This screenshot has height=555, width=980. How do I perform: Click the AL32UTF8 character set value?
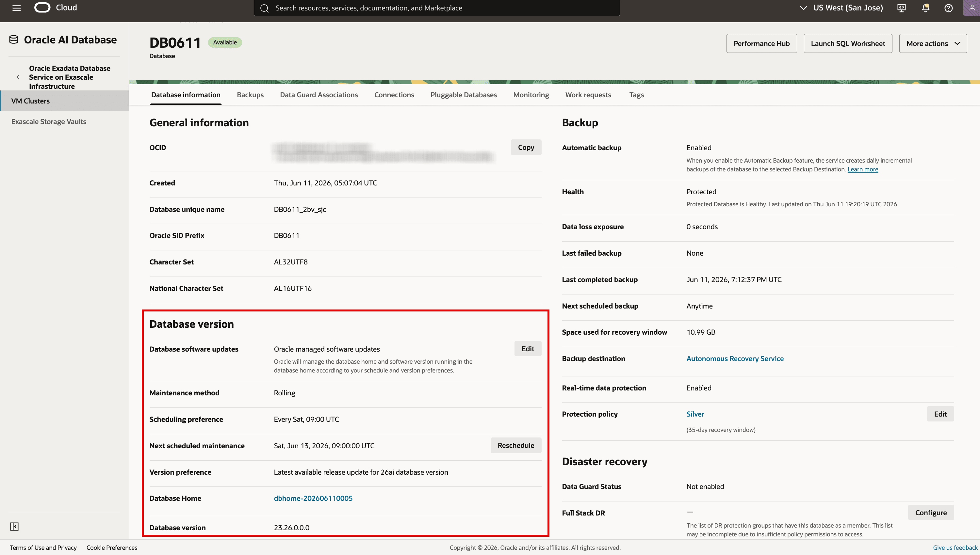point(290,262)
